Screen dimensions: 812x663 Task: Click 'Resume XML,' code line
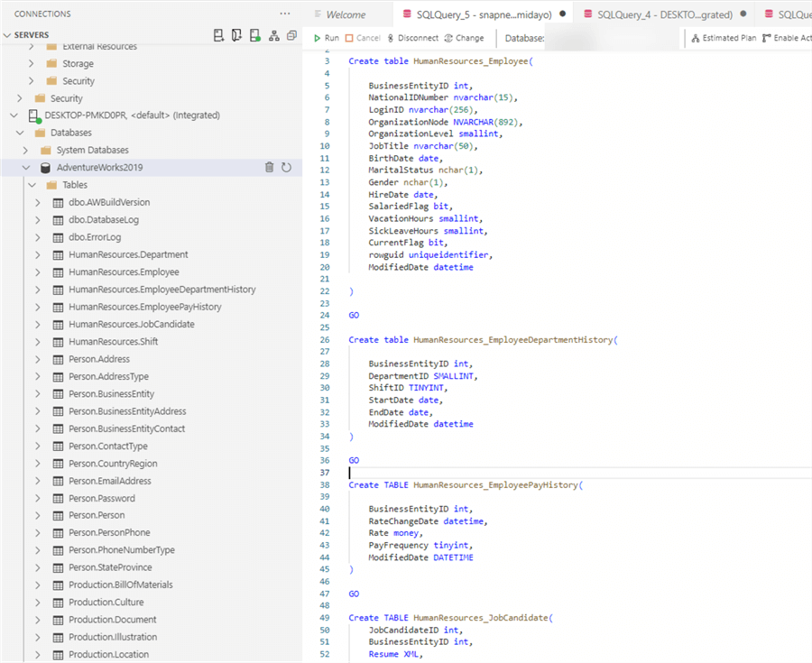pos(396,655)
